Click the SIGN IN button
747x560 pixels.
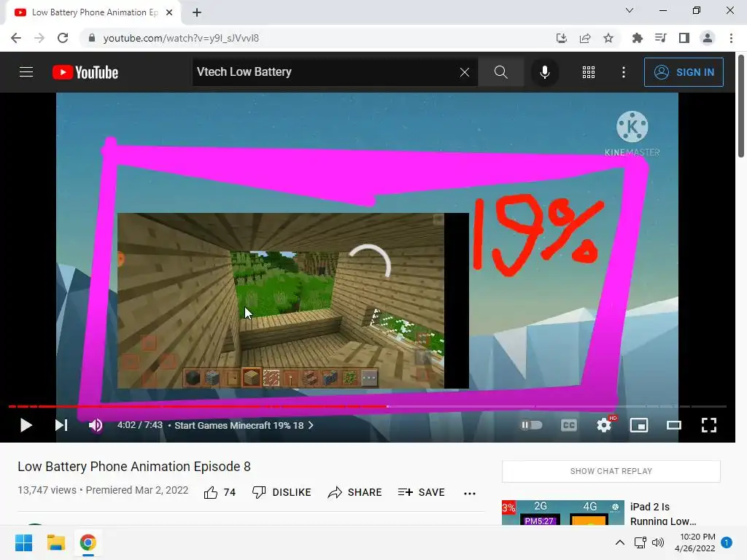[684, 72]
